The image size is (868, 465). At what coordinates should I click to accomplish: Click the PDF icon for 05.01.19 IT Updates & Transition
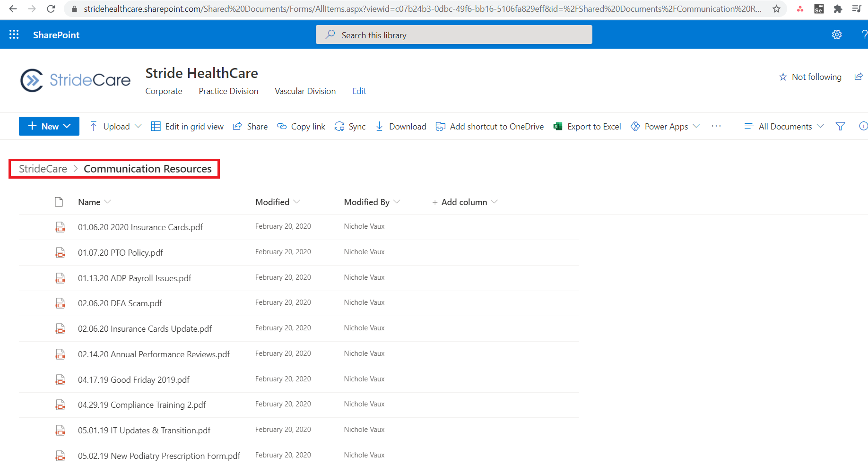[x=60, y=430]
